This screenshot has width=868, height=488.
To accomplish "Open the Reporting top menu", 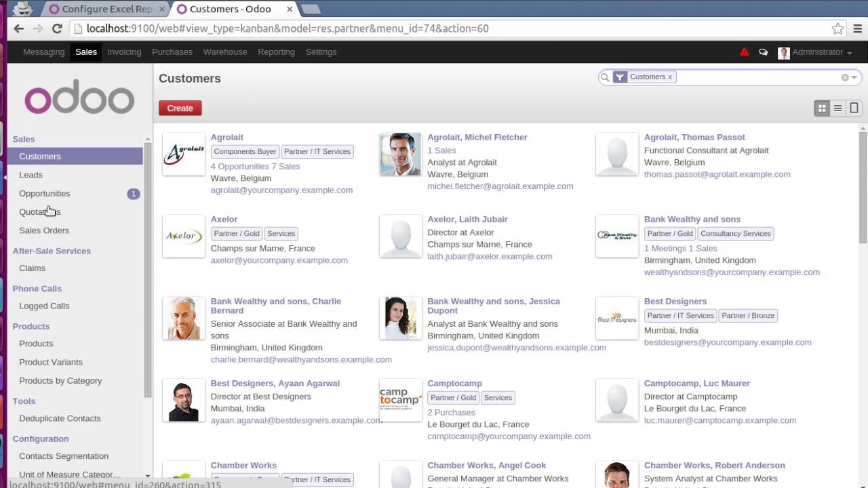I will pos(276,52).
